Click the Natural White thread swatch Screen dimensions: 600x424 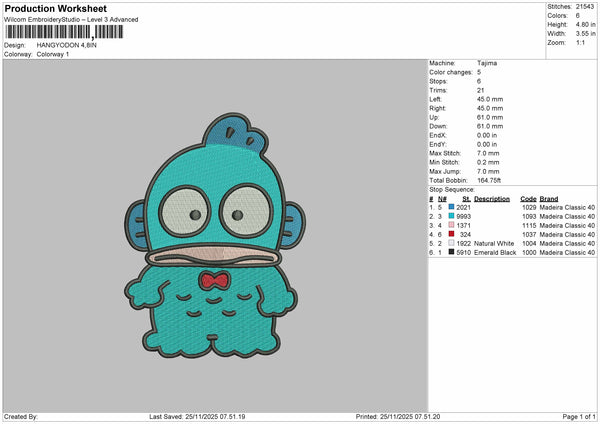[452, 243]
